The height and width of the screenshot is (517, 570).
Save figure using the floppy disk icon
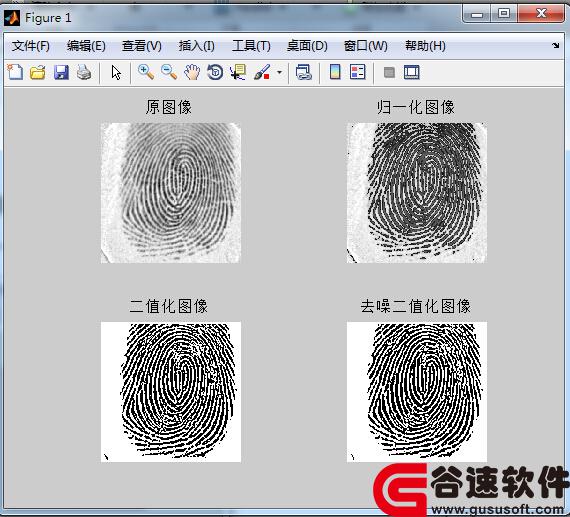point(61,72)
